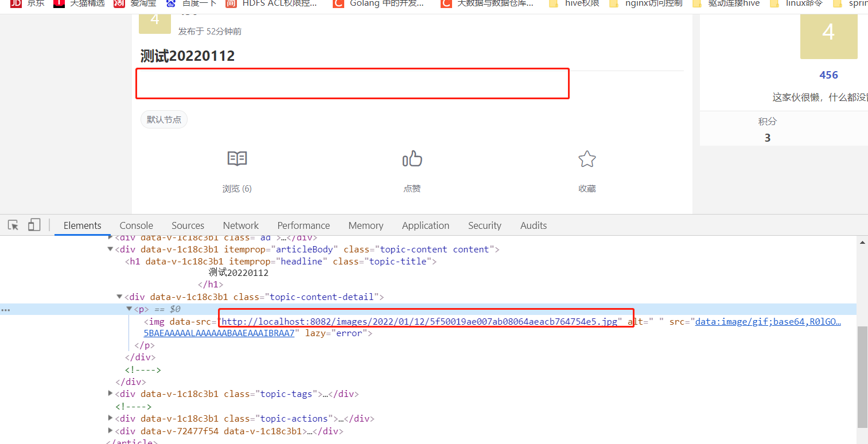The width and height of the screenshot is (868, 444).
Task: Open the Golang 中的并发 bookmark
Action: point(379,3)
